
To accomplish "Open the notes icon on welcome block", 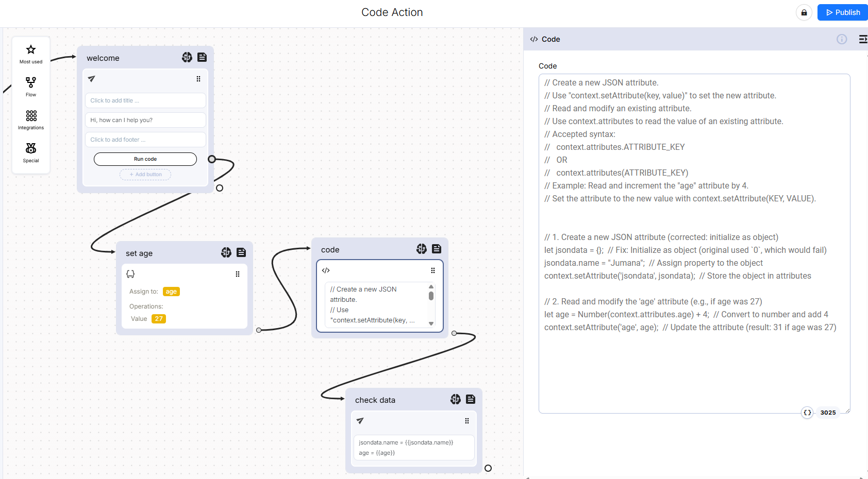I will click(202, 57).
